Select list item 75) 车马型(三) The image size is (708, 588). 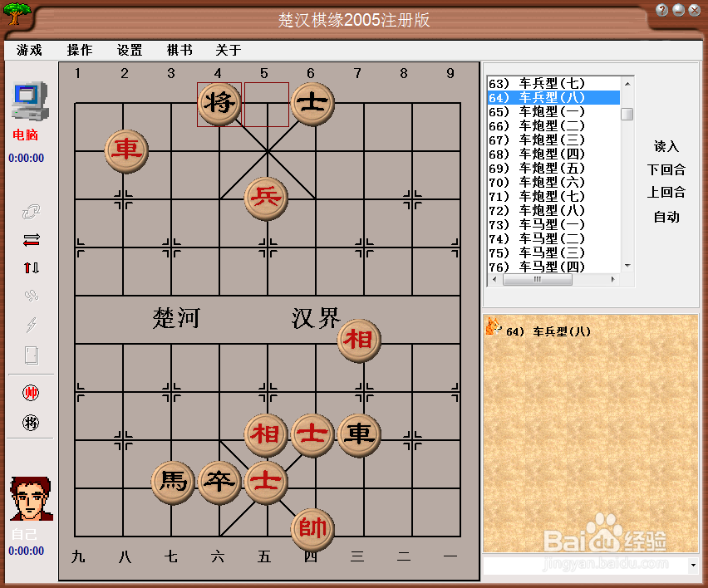[553, 252]
